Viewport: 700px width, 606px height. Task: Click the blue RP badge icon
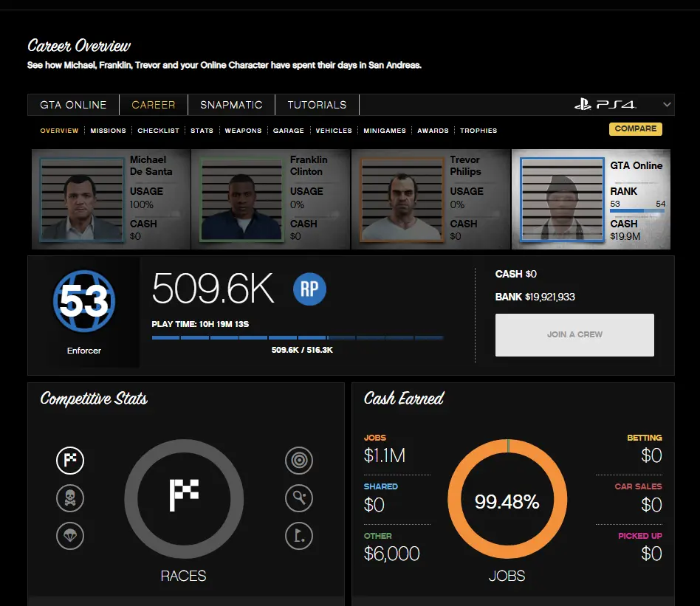tap(309, 289)
